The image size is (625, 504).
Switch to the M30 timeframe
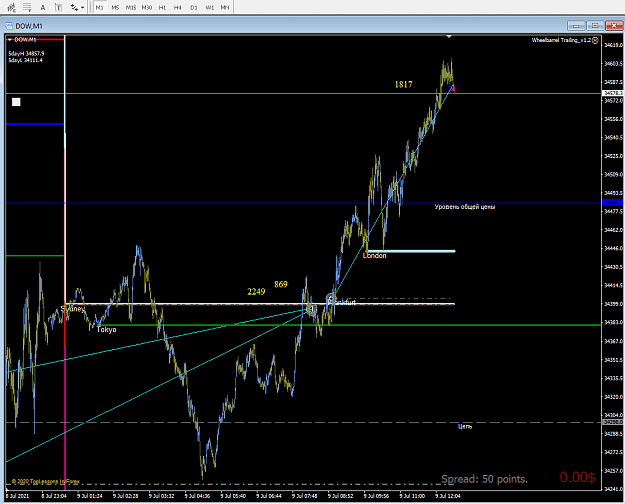(x=147, y=7)
